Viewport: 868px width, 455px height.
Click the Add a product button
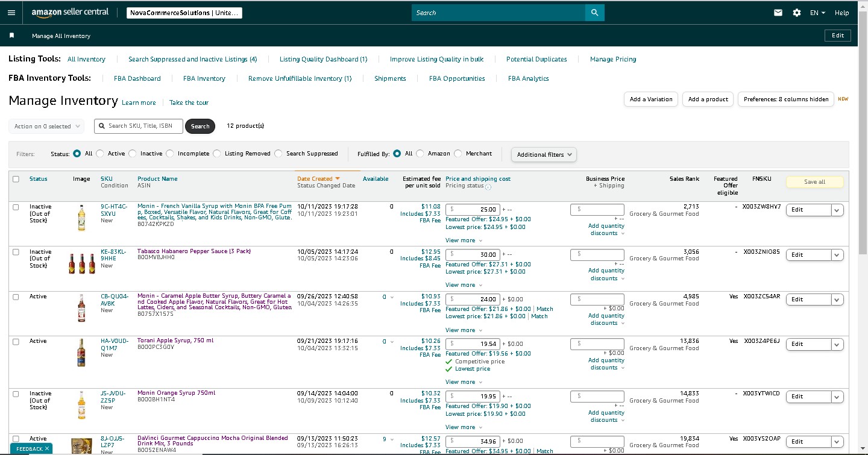708,99
